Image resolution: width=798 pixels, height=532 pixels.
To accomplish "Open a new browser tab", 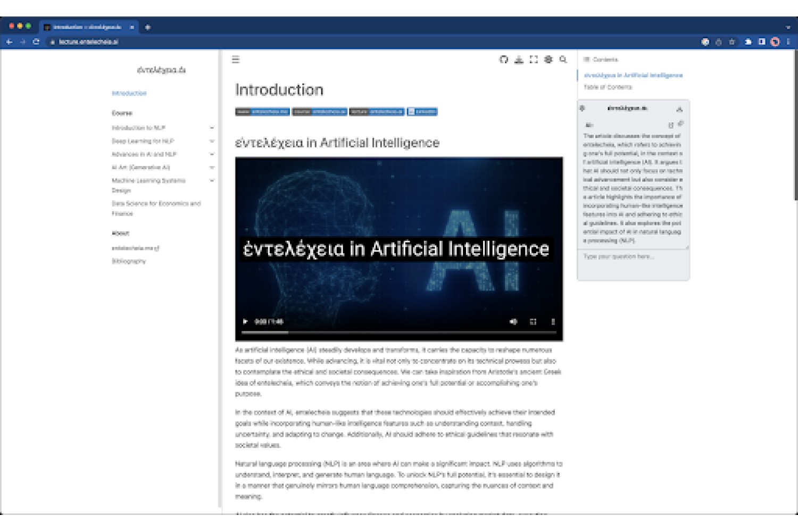I will click(148, 27).
